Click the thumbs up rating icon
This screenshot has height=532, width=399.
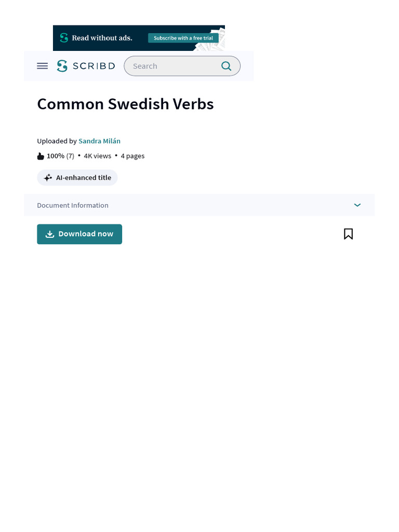click(x=41, y=156)
